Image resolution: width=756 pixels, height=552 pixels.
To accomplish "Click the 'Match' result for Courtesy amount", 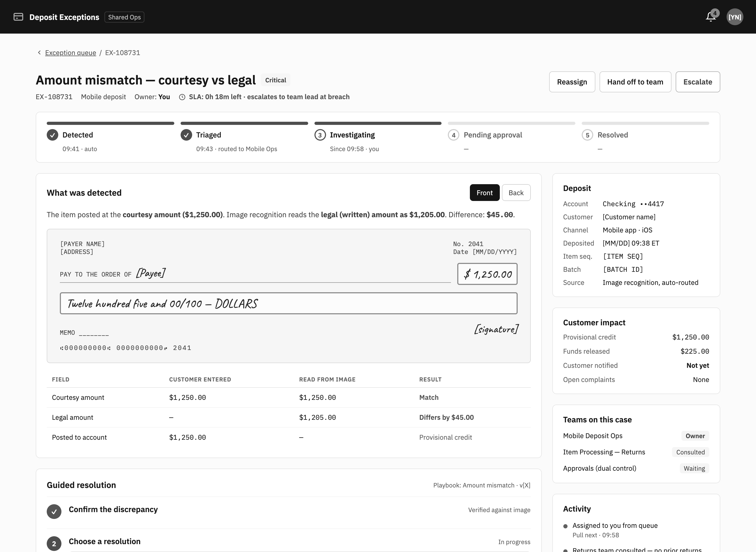I will click(x=429, y=398).
